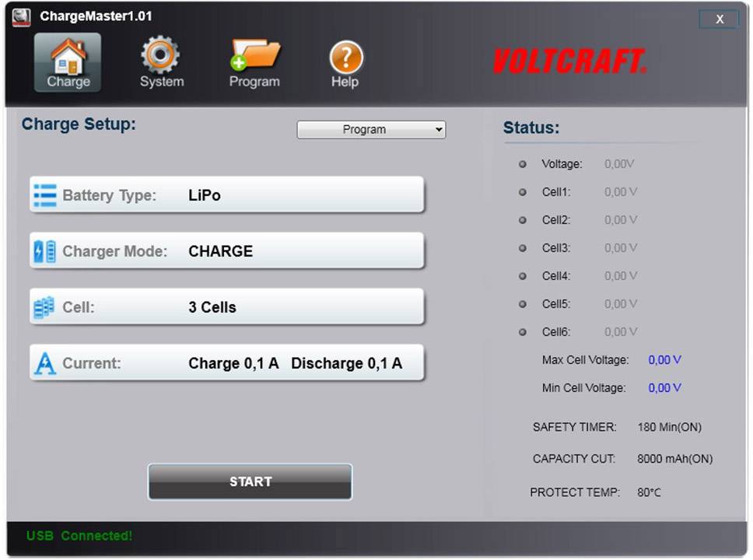This screenshot has width=753, height=560.
Task: Switch to the System tab
Action: coord(160,62)
